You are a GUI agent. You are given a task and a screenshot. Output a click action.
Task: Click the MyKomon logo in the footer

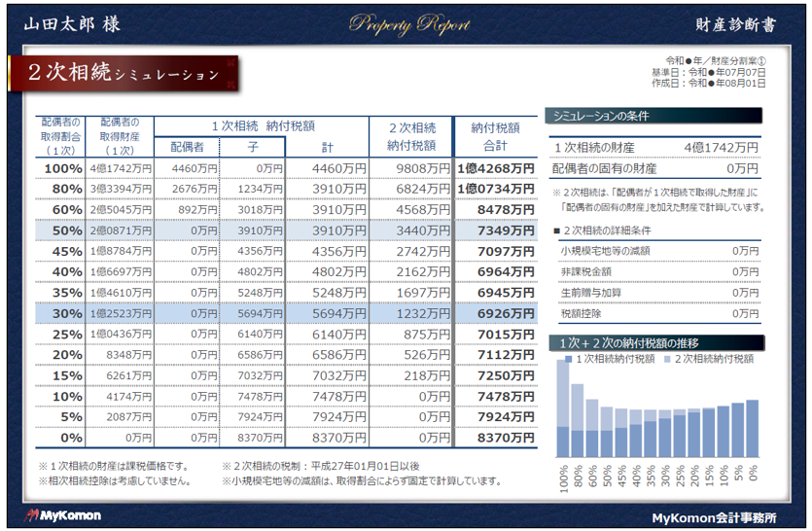(62, 515)
